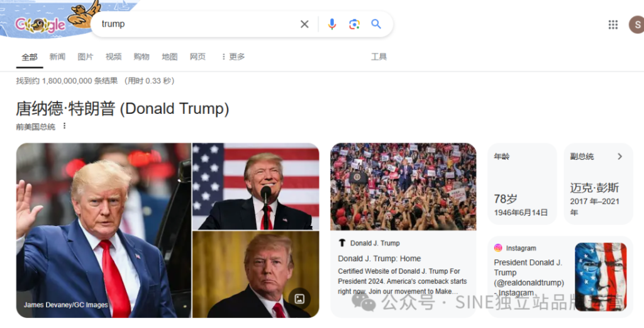The image size is (644, 328).
Task: Clear the search box with X icon
Action: pos(304,25)
